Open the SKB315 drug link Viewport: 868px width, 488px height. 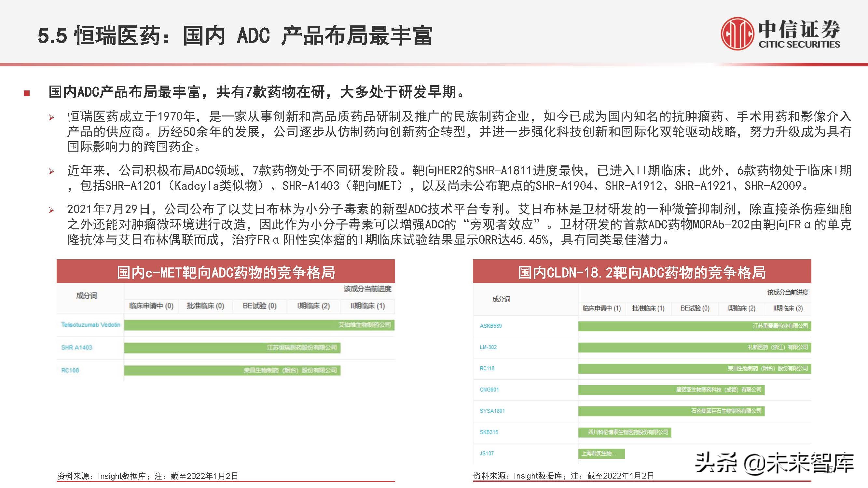(489, 432)
